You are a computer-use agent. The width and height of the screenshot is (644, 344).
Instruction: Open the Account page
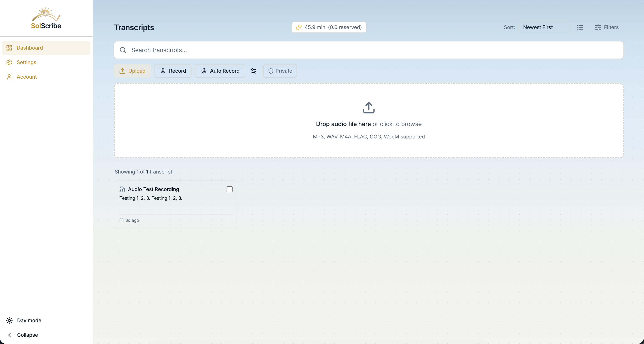[27, 77]
